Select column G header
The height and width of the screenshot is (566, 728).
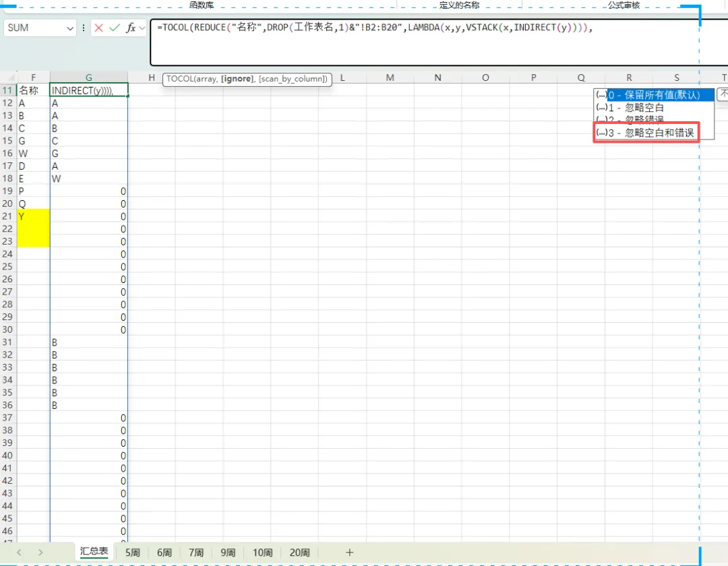coord(89,77)
